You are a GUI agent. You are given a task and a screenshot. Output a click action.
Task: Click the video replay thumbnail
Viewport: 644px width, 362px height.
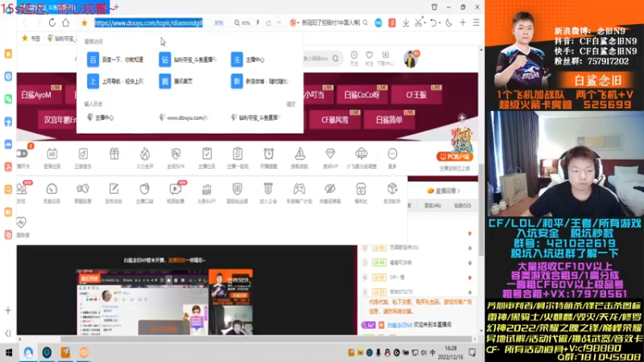coord(164,302)
